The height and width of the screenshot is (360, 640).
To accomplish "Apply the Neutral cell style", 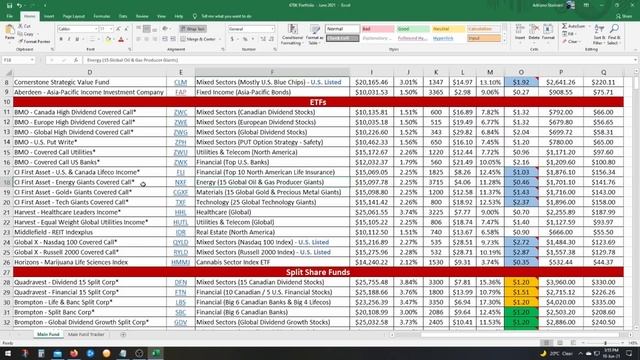I will [448, 29].
